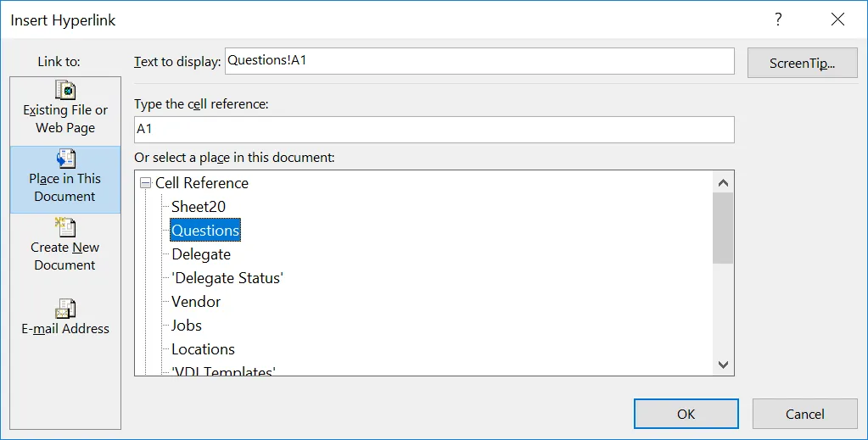The width and height of the screenshot is (868, 440).
Task: Choose the Create New Document icon
Action: pyautogui.click(x=65, y=228)
